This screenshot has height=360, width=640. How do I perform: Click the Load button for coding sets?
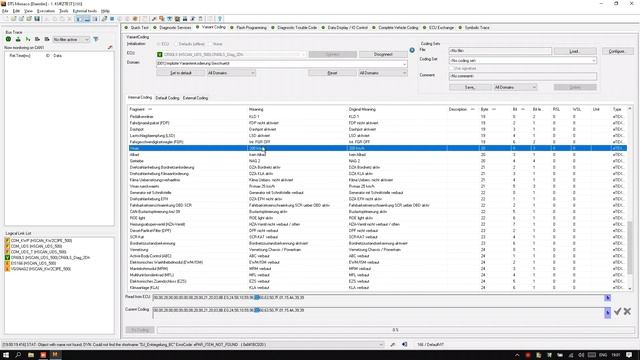pos(574,51)
